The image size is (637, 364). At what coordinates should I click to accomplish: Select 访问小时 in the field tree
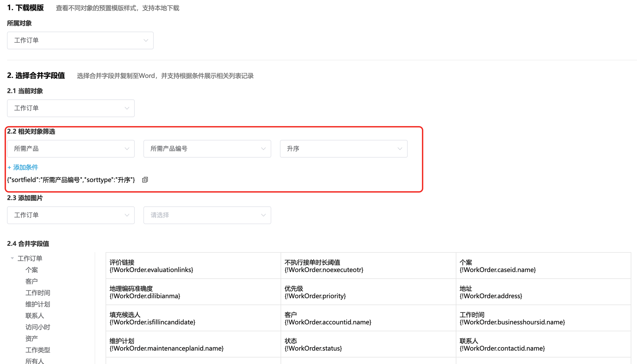[38, 327]
